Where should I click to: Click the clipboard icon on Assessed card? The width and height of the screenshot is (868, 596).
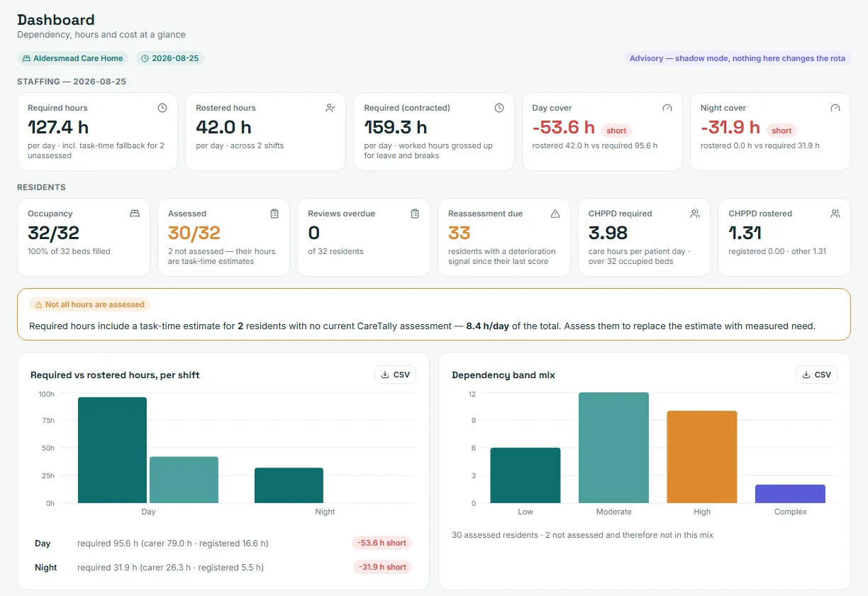tap(274, 214)
